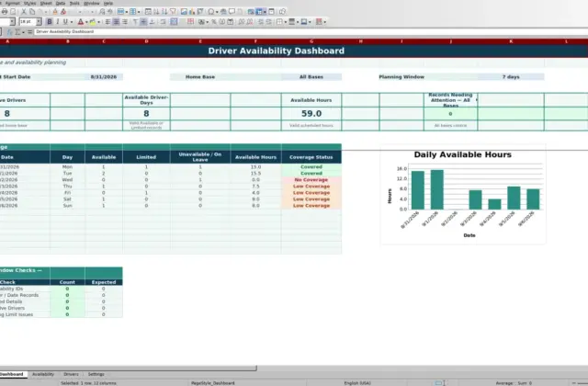Expand the Borders dropdown arrow
Viewport: 588px width, 386px height.
[x=286, y=22]
